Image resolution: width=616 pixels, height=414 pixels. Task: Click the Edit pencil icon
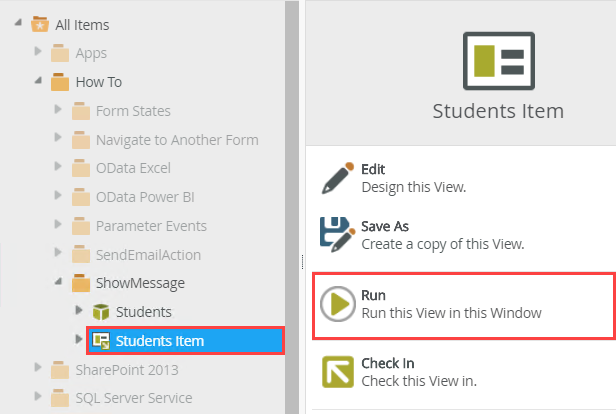(338, 177)
